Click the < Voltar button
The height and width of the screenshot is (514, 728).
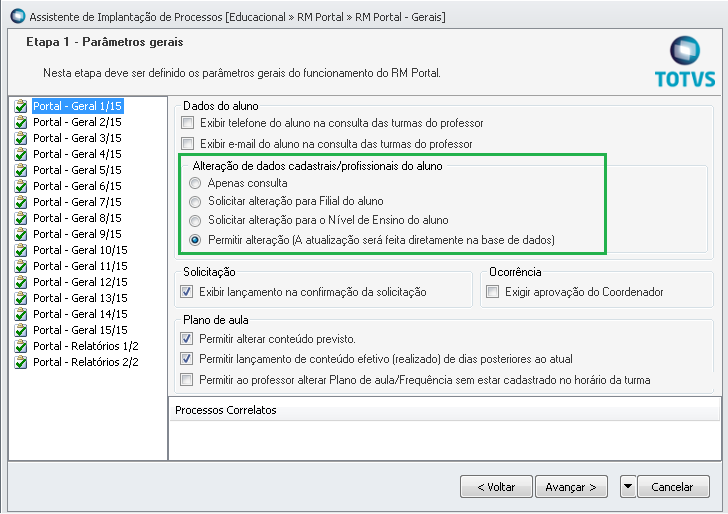point(496,487)
